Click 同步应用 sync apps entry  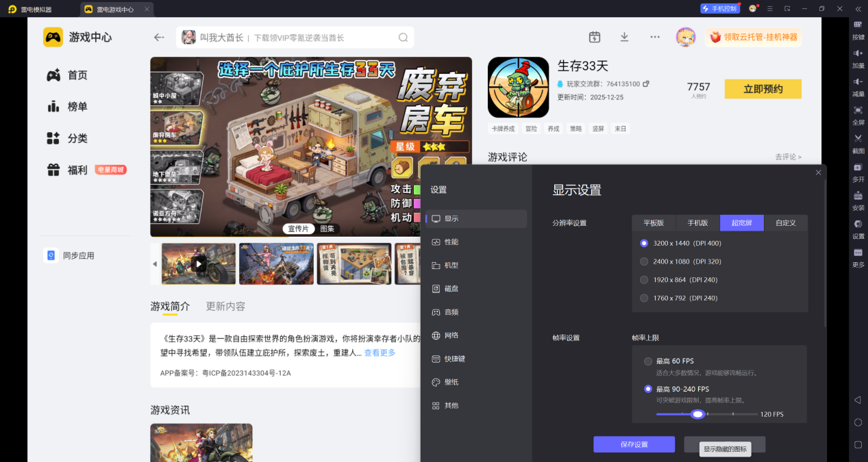point(69,255)
